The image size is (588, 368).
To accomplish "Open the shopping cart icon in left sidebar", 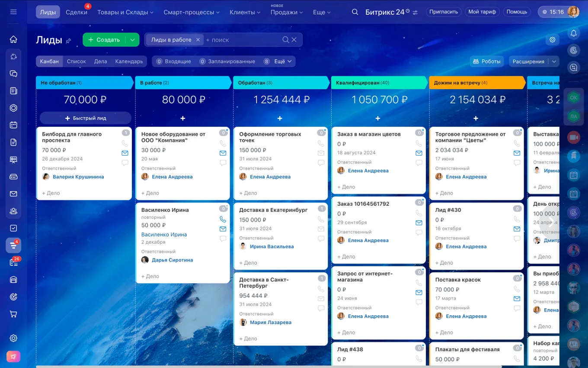I will click(x=13, y=313).
